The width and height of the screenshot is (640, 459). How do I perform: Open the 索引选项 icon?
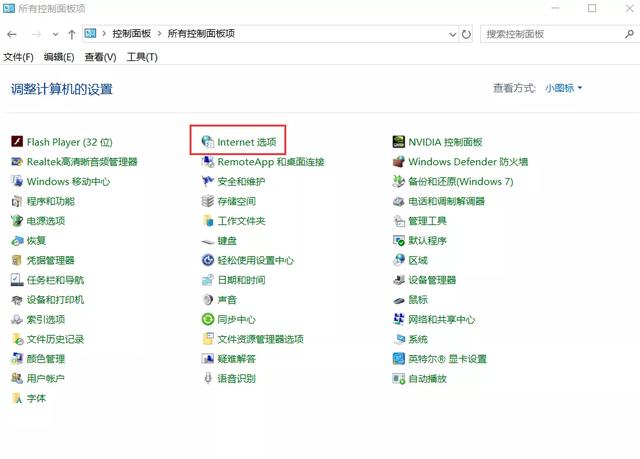[17, 319]
